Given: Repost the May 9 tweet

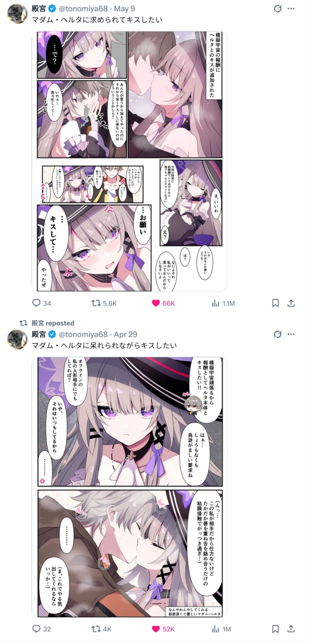Looking at the screenshot, I should [104, 303].
